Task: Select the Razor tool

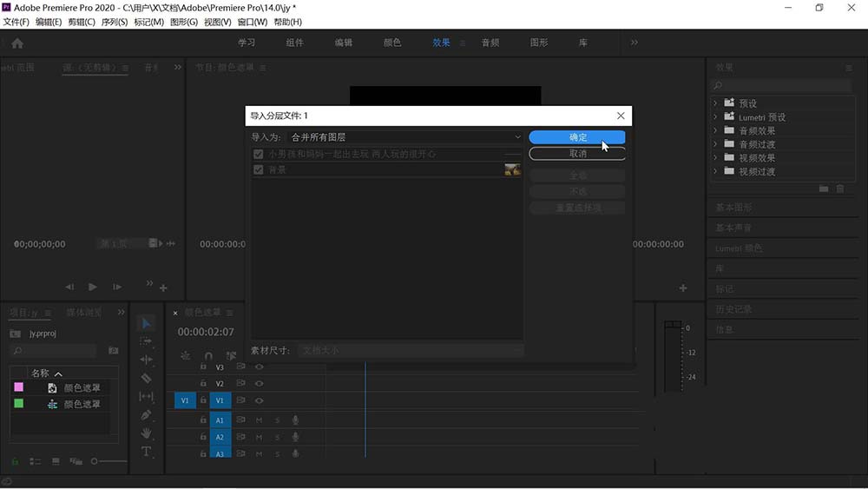Action: pos(146,378)
